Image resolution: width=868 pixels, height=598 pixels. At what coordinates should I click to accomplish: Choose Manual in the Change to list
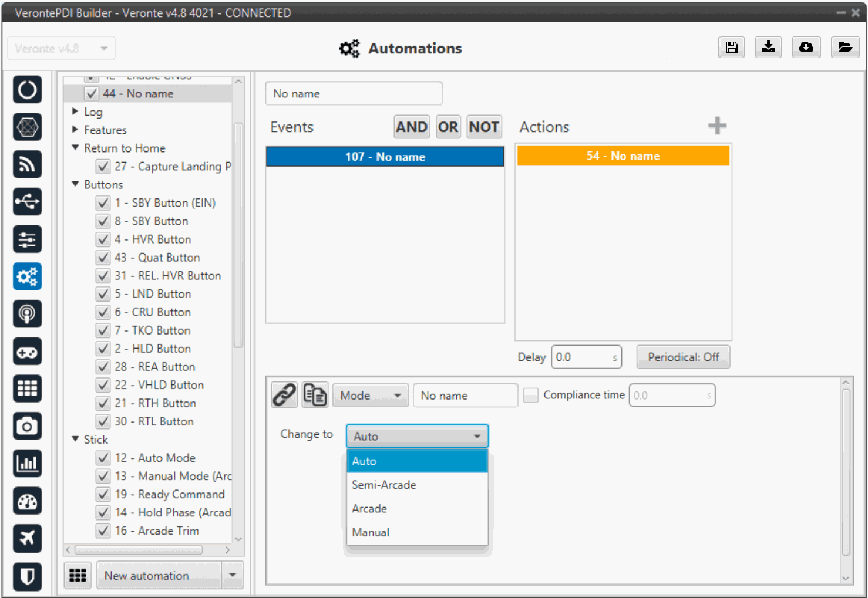371,532
